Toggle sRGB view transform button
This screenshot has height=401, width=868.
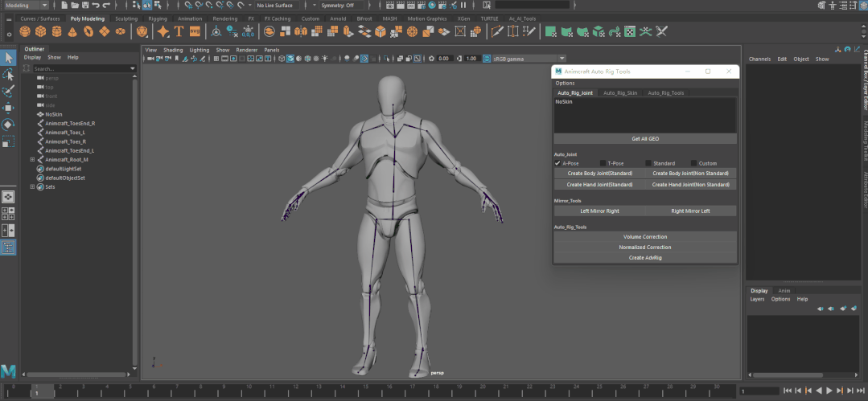[x=487, y=58]
